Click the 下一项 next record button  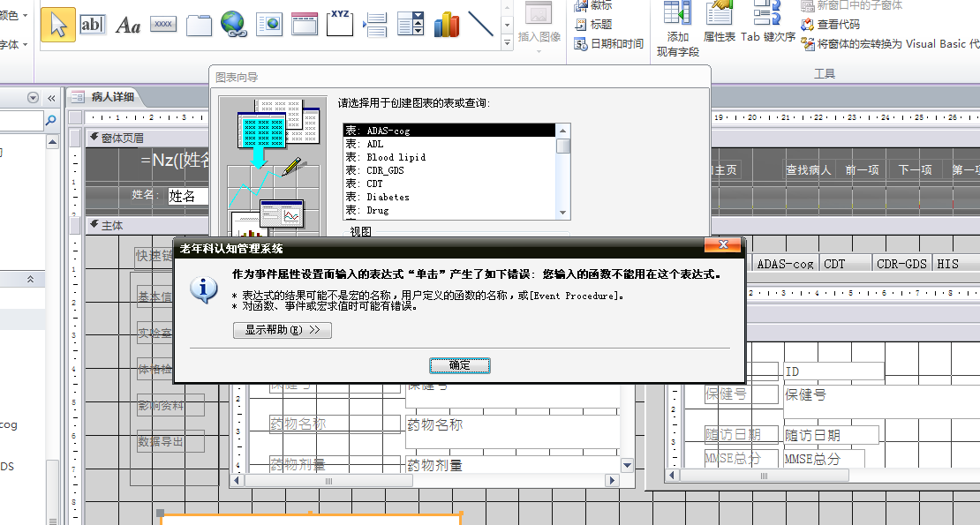point(915,169)
